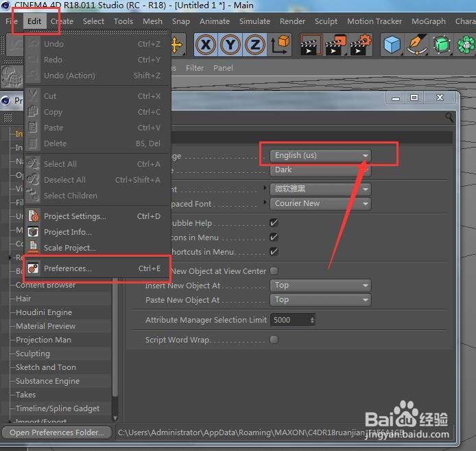
Task: Open the Courier New font dropdown
Action: 320,203
